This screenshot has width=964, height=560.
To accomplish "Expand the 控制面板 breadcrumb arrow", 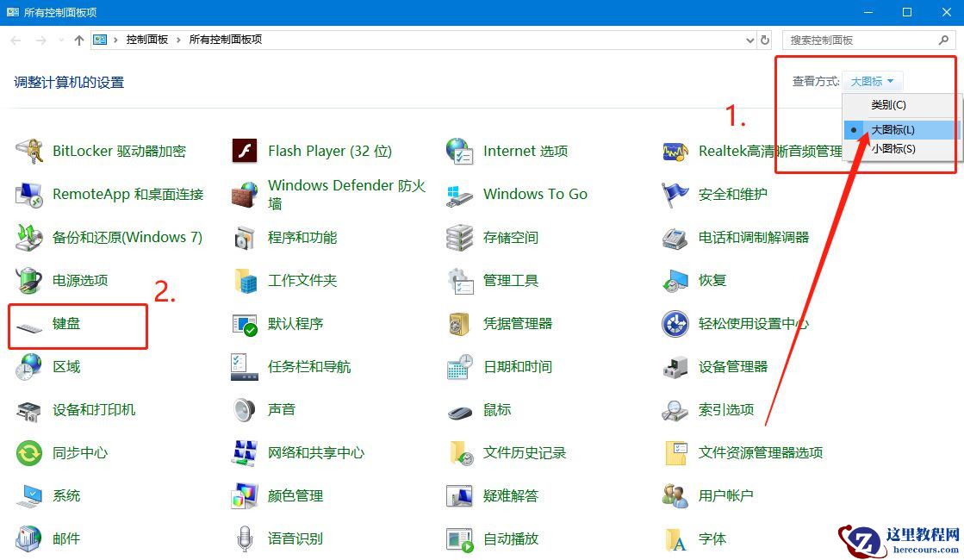I will click(x=179, y=40).
